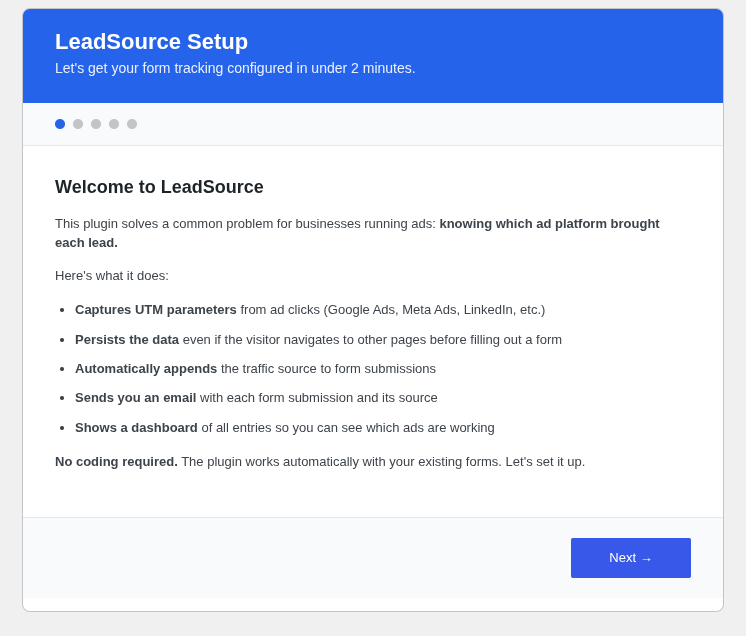
Task: Click 'Shows a dashboard' bullet text
Action: [x=136, y=428]
